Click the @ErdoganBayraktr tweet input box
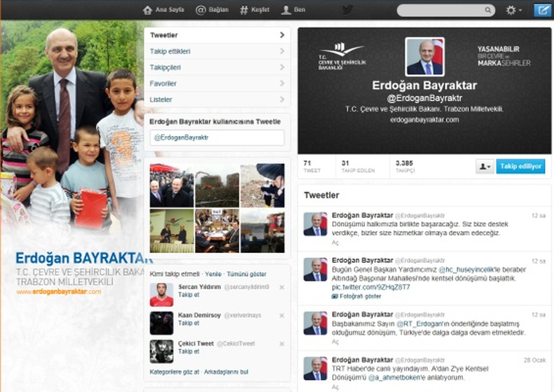Image resolution: width=554 pixels, height=392 pixels. click(x=217, y=137)
